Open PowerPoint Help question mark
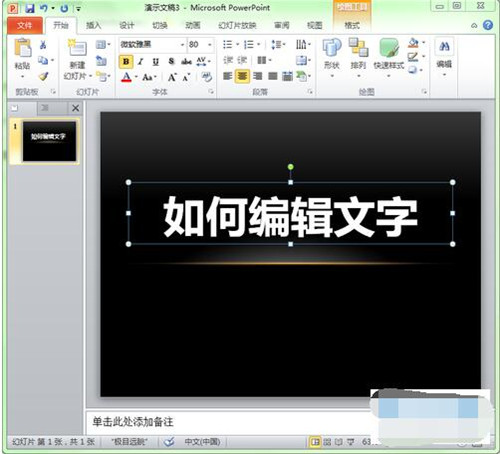 point(488,25)
